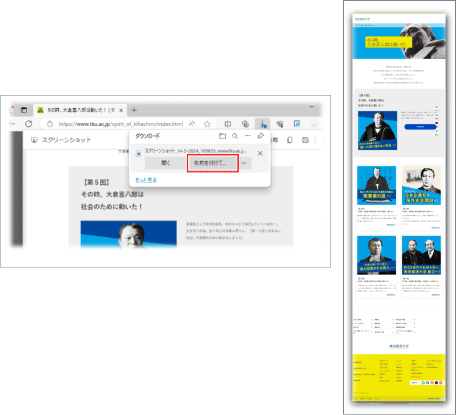Open the Collections toolbar icon
Viewport: 456px width, 415px height.
click(x=245, y=124)
